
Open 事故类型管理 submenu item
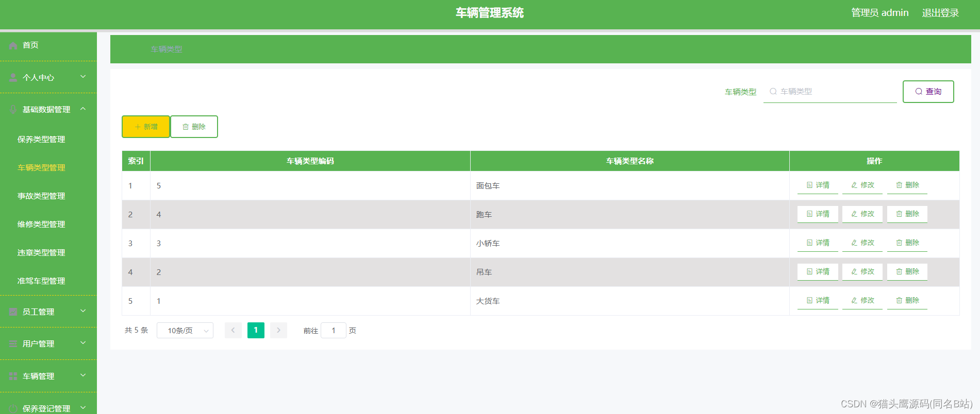(41, 196)
